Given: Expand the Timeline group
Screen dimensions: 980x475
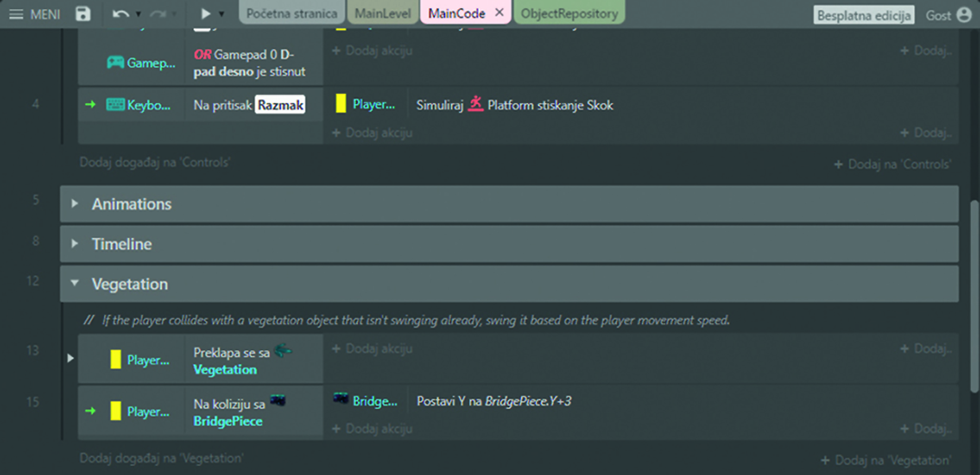Looking at the screenshot, I should (x=74, y=243).
